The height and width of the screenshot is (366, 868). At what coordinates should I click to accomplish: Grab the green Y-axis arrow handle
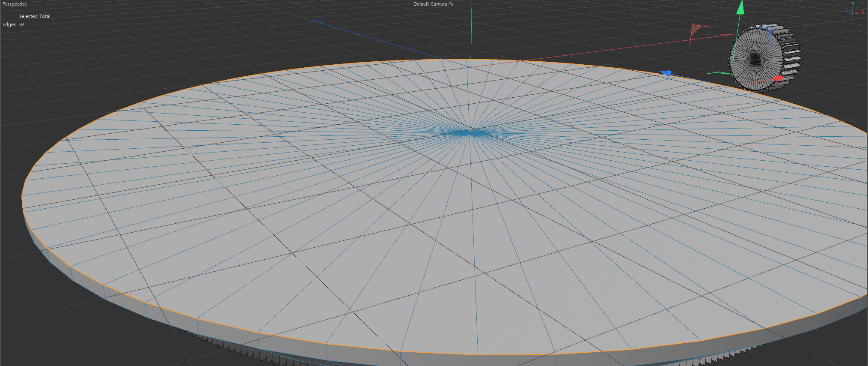tap(741, 7)
